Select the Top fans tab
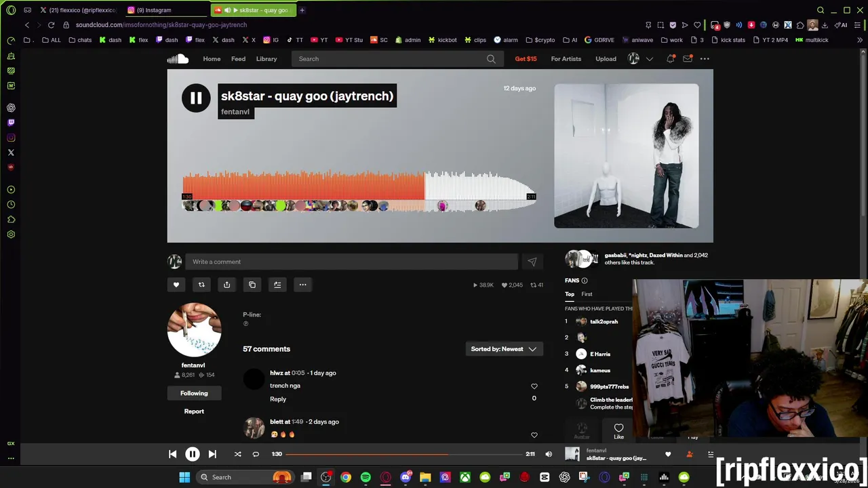Screen dimensions: 868x488 (x=570, y=294)
